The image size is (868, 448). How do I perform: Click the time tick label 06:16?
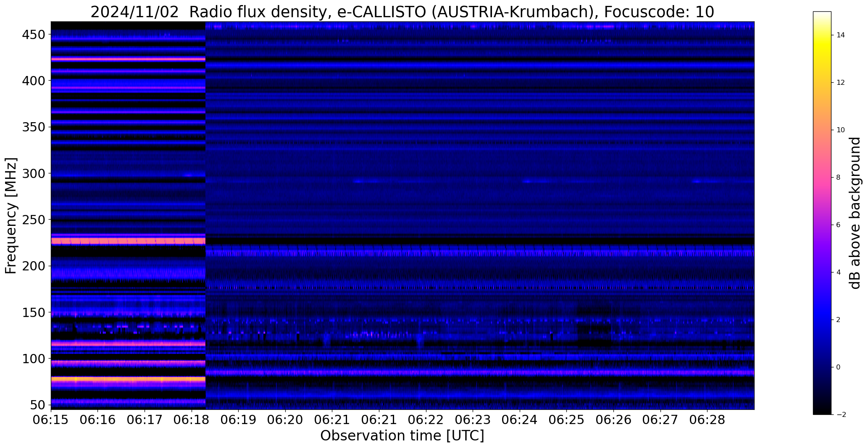[x=98, y=420]
